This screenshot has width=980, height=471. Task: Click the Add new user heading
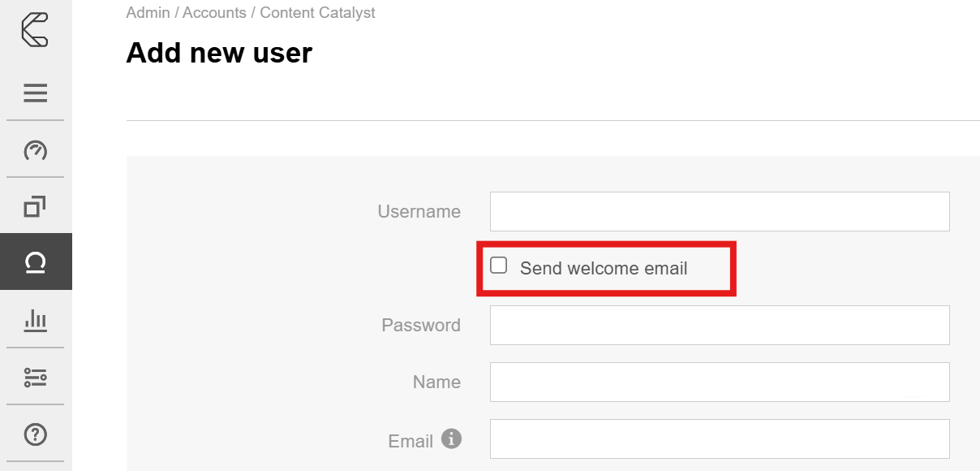tap(219, 53)
